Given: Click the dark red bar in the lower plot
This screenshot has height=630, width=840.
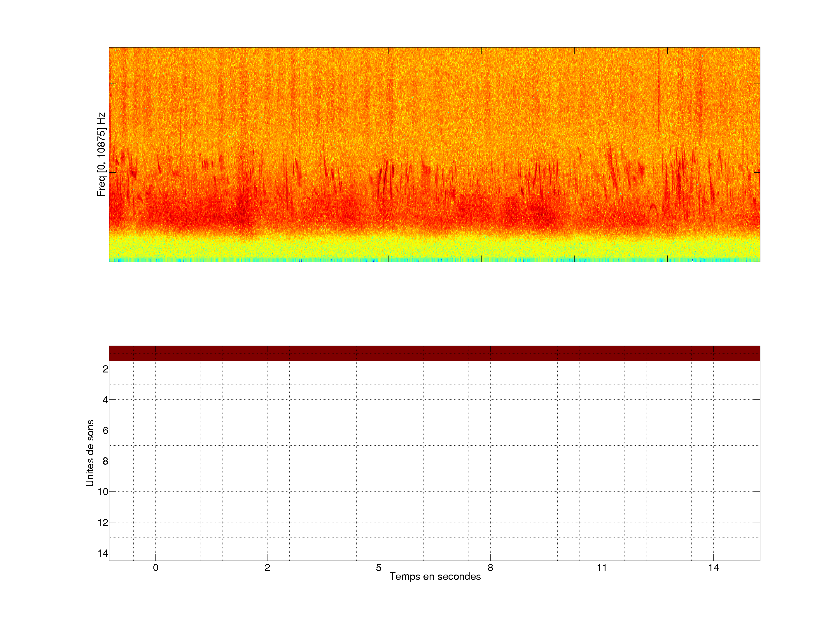Looking at the screenshot, I should [x=434, y=353].
